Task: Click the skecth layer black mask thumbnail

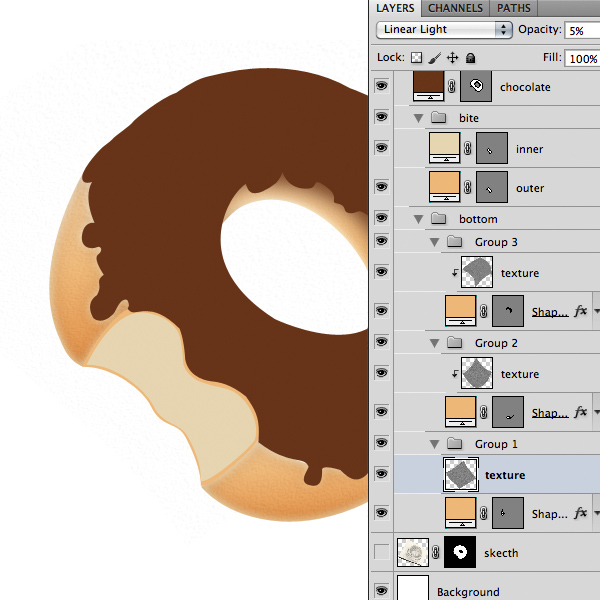Action: point(460,552)
